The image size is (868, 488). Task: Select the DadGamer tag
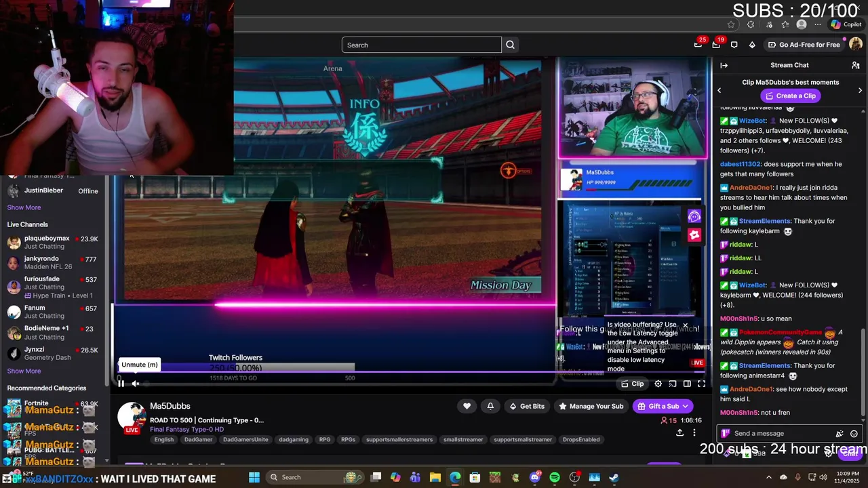click(x=198, y=439)
